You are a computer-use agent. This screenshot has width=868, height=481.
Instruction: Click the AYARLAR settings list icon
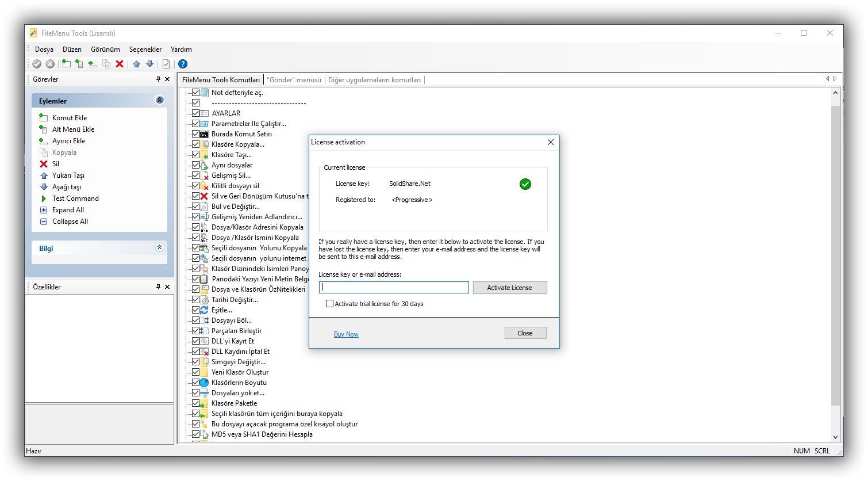pyautogui.click(x=205, y=113)
